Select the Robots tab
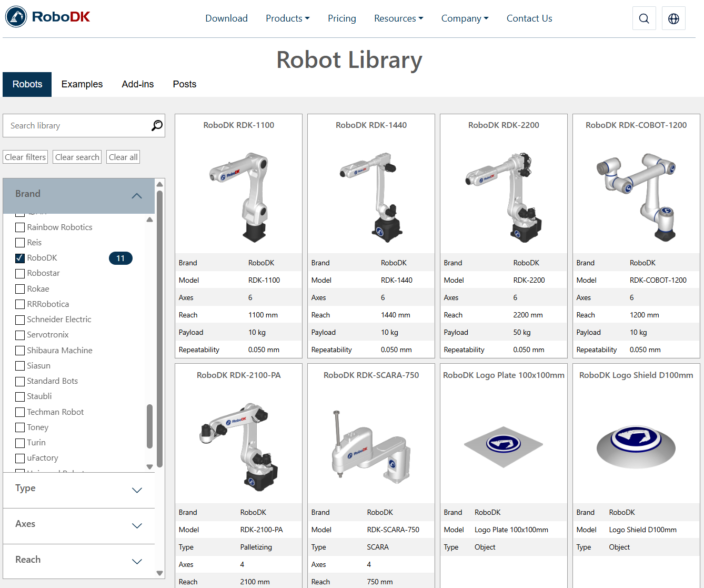Viewport: 704px width, 588px height. click(27, 84)
